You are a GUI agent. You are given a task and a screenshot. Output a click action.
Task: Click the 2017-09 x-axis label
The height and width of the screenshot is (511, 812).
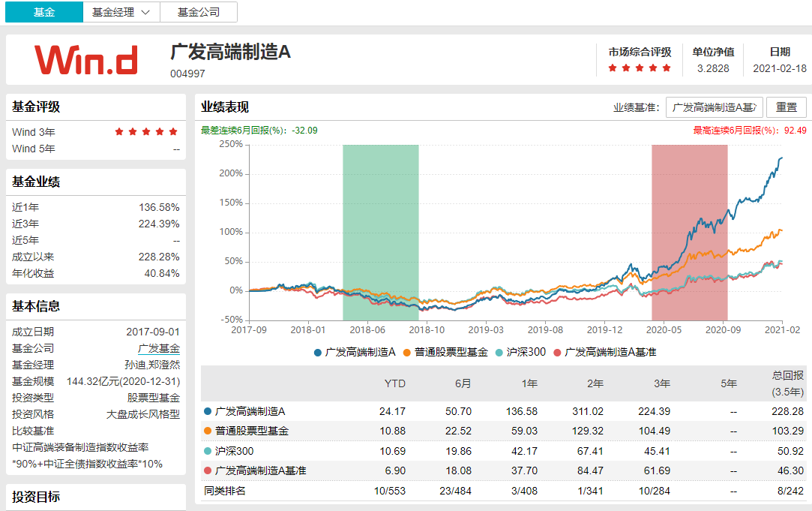[249, 330]
